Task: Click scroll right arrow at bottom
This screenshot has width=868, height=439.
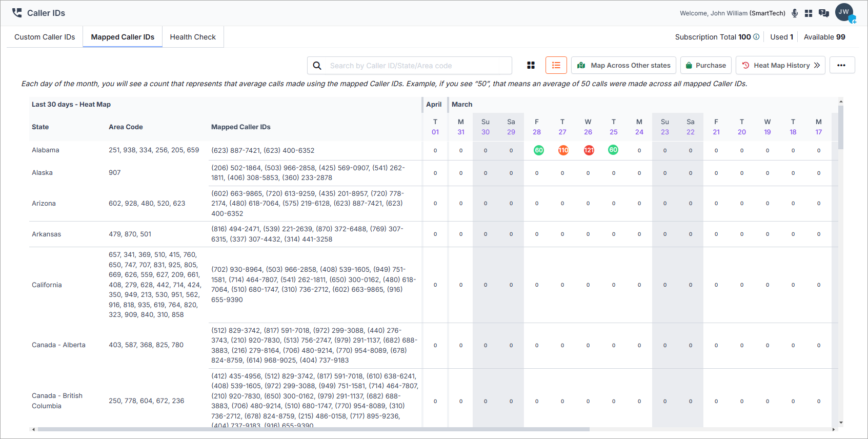Action: coord(834,429)
